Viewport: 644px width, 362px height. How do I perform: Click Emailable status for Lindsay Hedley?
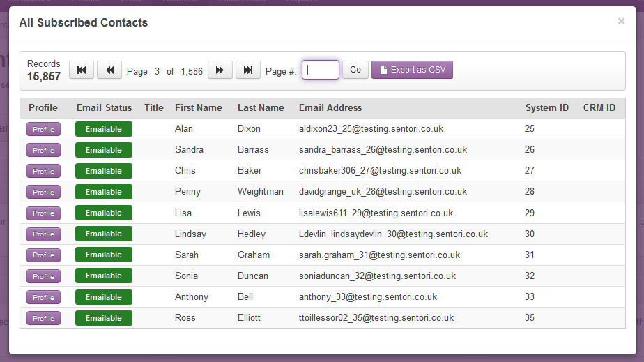click(x=103, y=234)
